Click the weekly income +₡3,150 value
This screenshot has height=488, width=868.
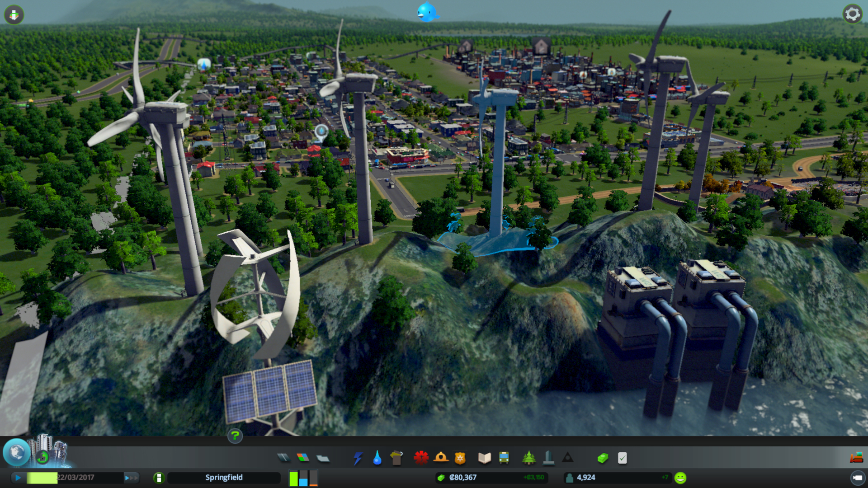point(534,478)
